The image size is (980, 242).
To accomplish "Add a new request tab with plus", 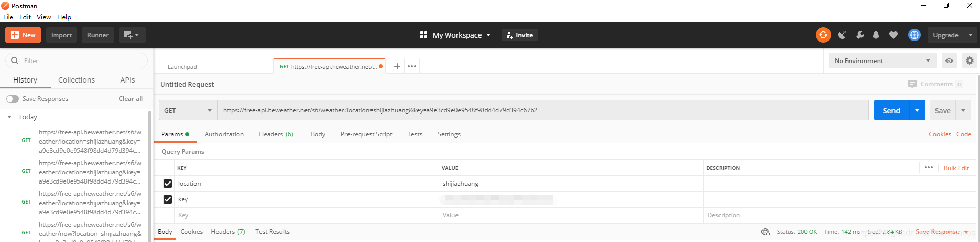I will click(x=397, y=66).
